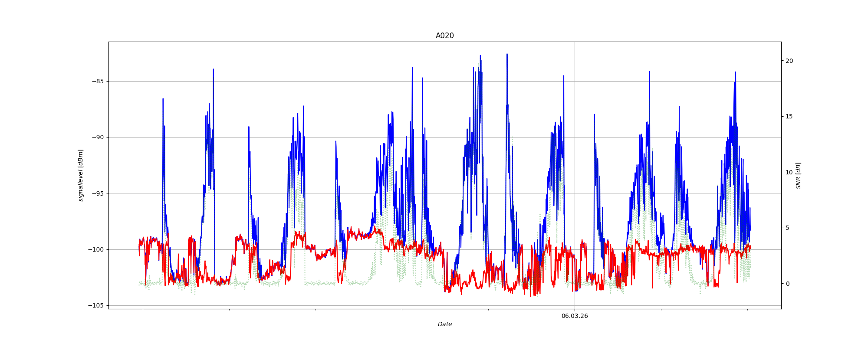Click the start of the red line
This screenshot has height=347, width=868.
tap(139, 255)
